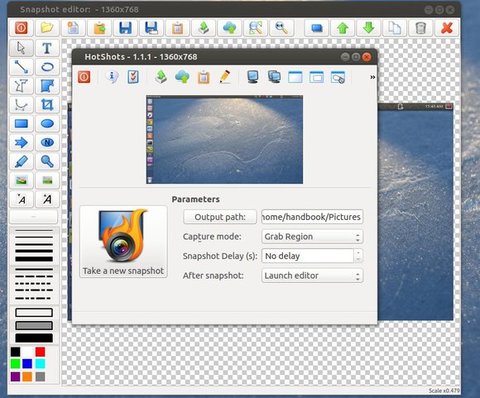This screenshot has height=398, width=480.
Task: Choose the cyan color swatch
Action: click(40, 364)
